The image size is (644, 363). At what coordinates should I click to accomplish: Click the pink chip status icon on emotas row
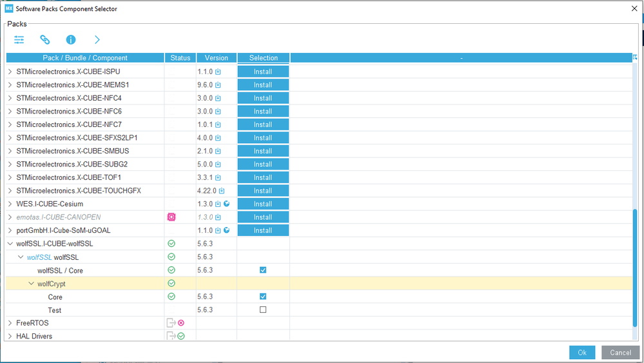point(171,217)
